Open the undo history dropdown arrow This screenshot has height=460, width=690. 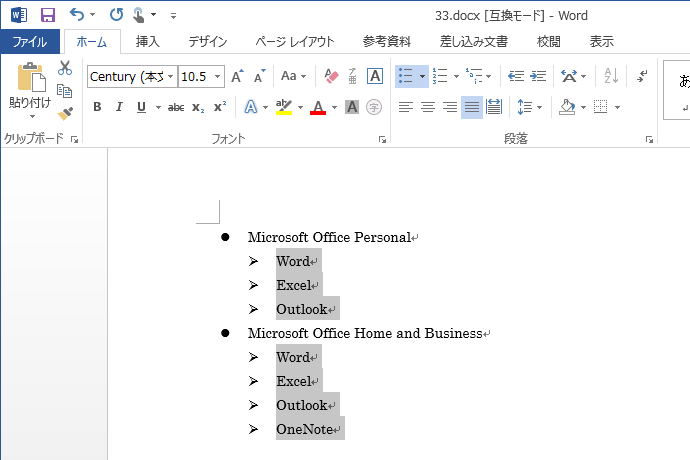coord(92,15)
